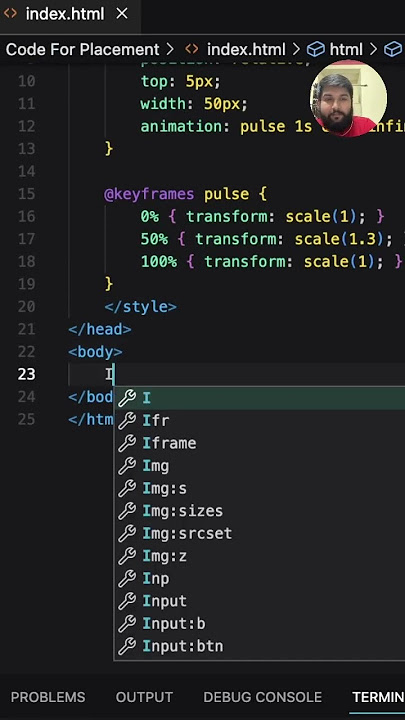Image resolution: width=405 pixels, height=720 pixels.
Task: Open Code For Placement breadcrumb folder
Action: coord(83,49)
